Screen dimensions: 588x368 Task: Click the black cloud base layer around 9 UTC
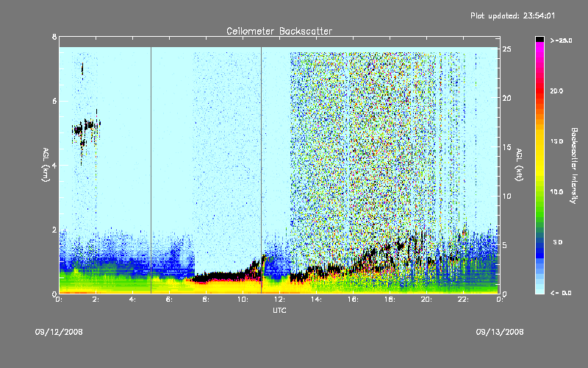tap(223, 277)
